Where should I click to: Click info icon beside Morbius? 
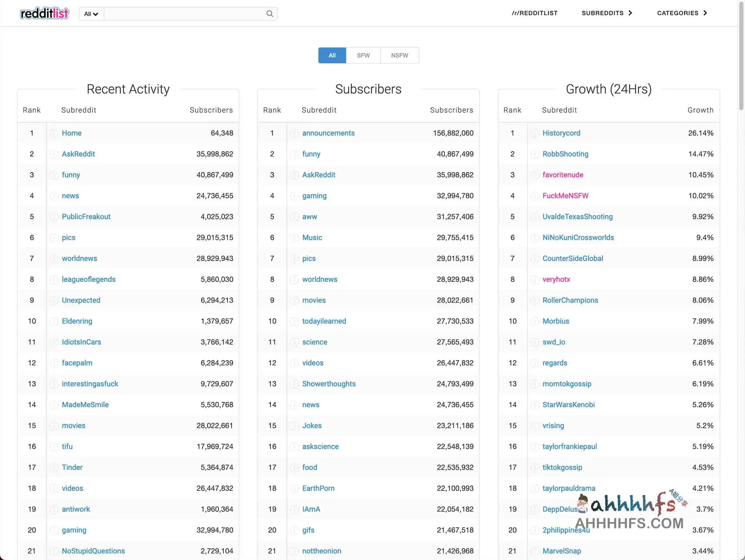[535, 321]
